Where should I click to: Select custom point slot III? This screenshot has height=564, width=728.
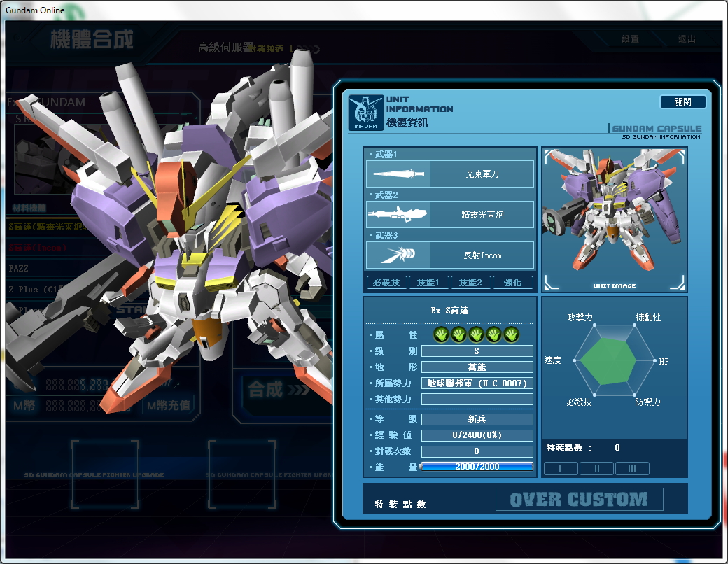click(632, 468)
